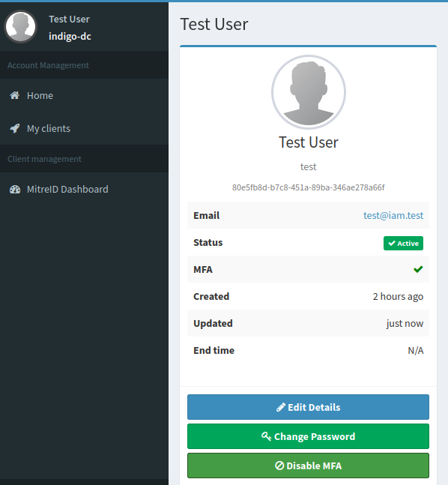The image size is (448, 485).
Task: Click the Test User name in sidebar
Action: (69, 19)
